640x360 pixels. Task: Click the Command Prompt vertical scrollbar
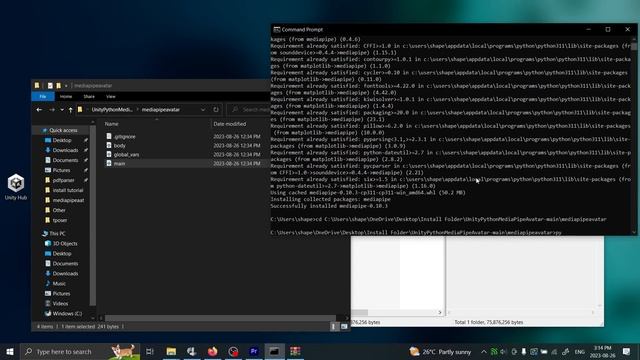pos(634,46)
